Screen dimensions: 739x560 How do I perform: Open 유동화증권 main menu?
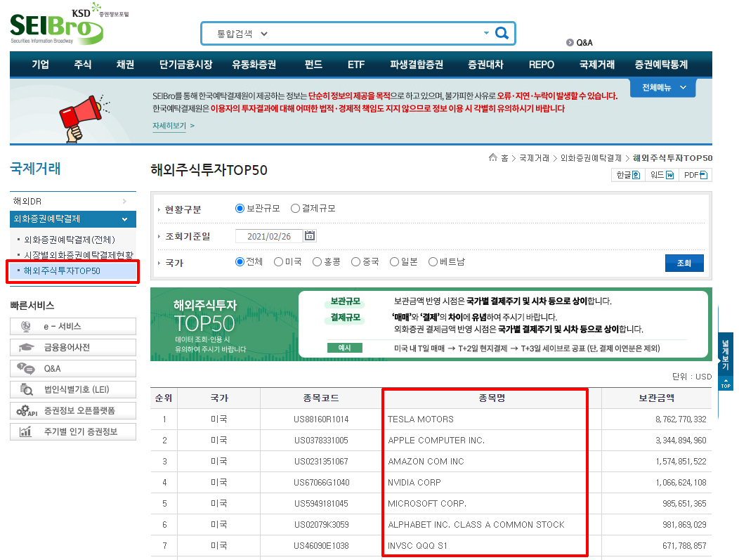point(254,65)
